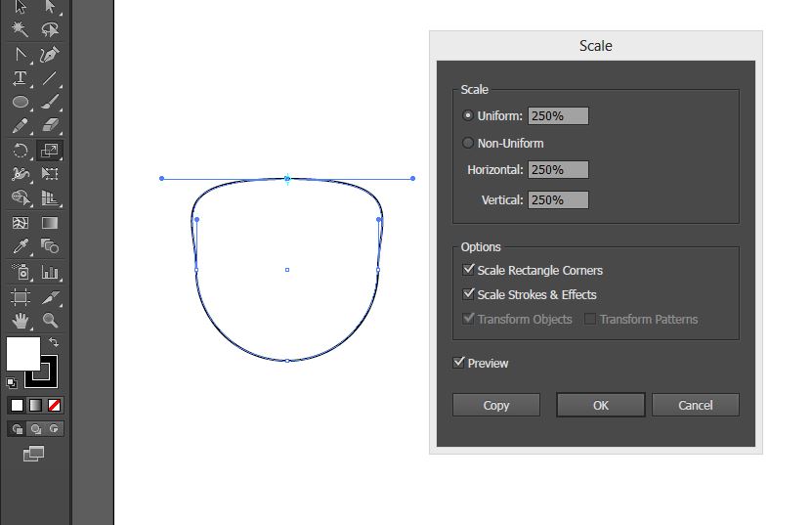Viewport: 812px width, 525px height.
Task: Choose Draw Inside mode
Action: point(55,428)
